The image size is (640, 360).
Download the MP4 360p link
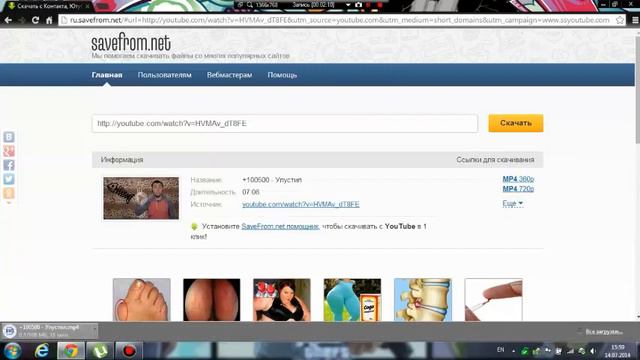tap(518, 179)
